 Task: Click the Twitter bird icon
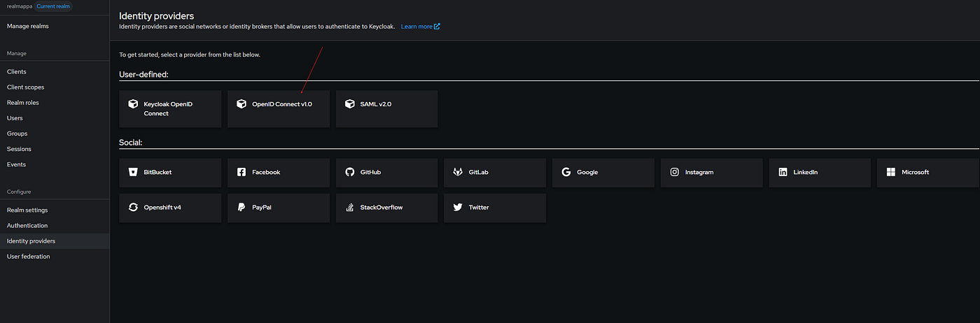458,207
